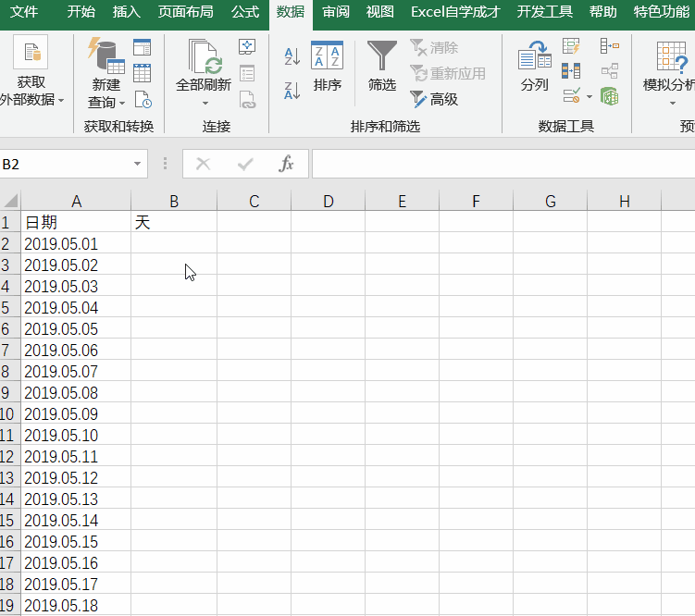Open Advanced filter (高级)
Viewport: 695px width, 616px height.
[434, 99]
